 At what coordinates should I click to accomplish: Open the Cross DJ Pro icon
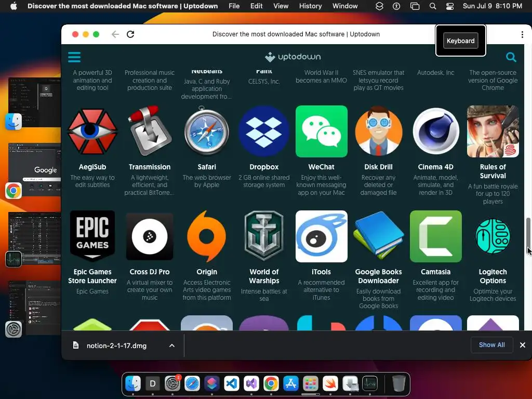coord(150,236)
